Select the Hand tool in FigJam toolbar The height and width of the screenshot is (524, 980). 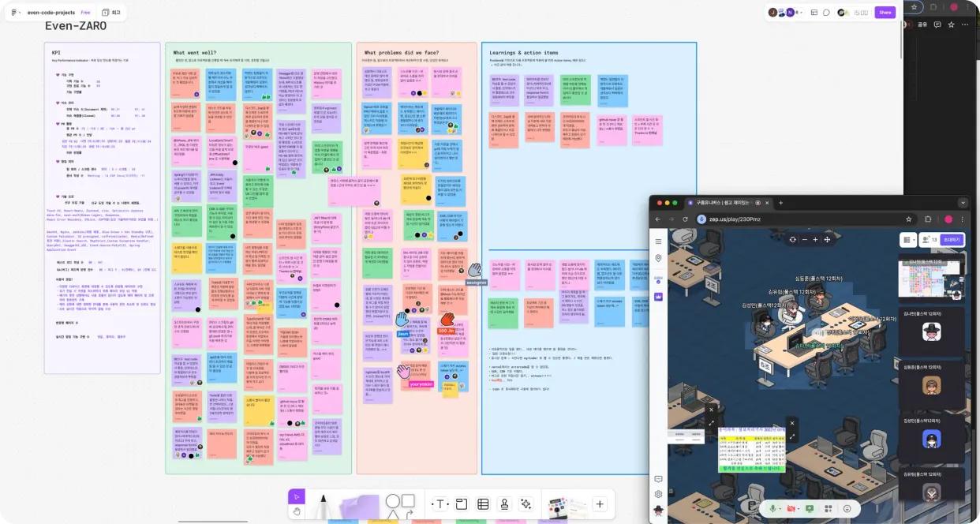[297, 511]
